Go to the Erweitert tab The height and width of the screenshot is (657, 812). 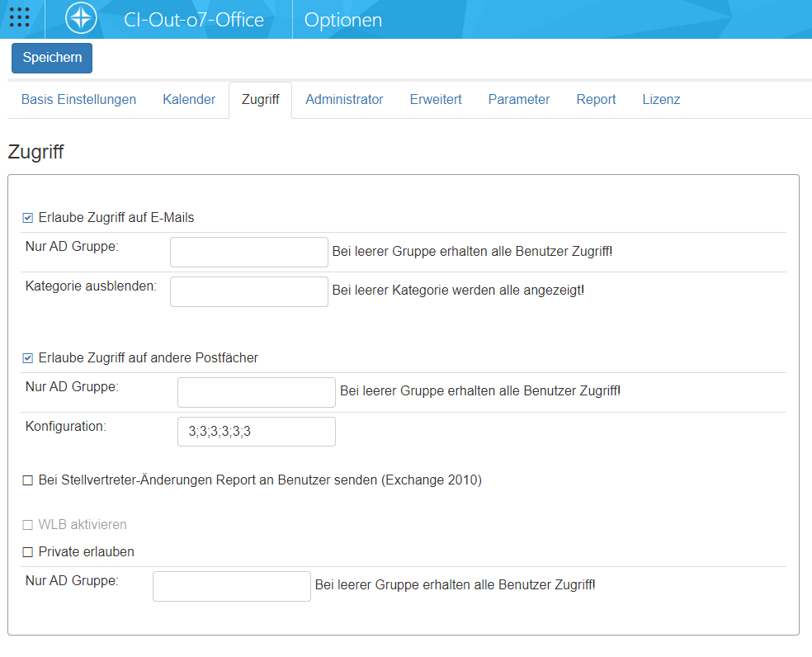(436, 100)
